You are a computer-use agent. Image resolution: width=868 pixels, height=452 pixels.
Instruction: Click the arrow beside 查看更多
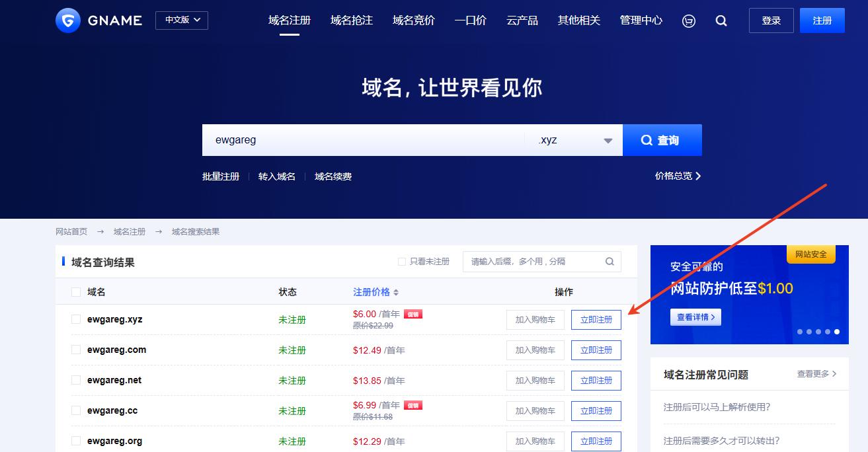[x=834, y=374]
